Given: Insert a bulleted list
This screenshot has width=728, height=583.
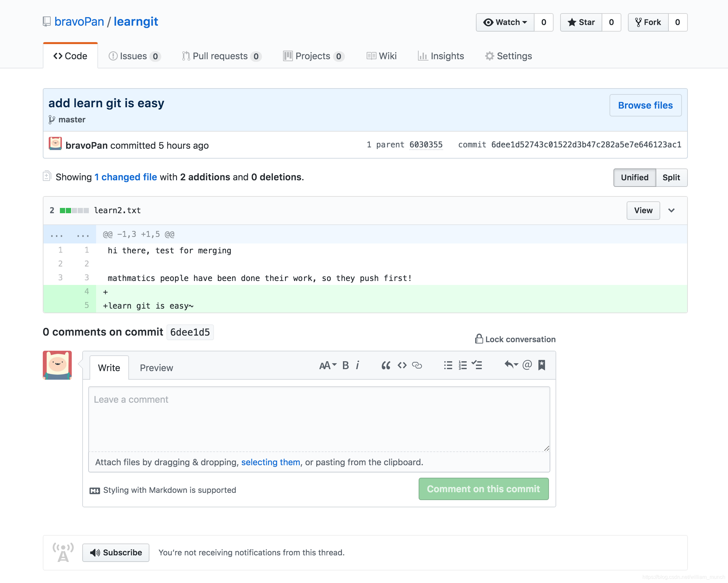Looking at the screenshot, I should 448,365.
